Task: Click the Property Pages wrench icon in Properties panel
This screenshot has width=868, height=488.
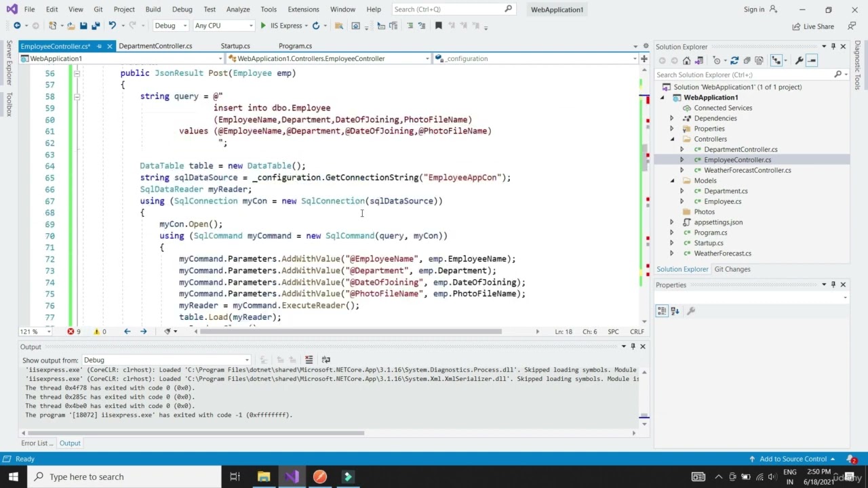Action: [x=691, y=311]
